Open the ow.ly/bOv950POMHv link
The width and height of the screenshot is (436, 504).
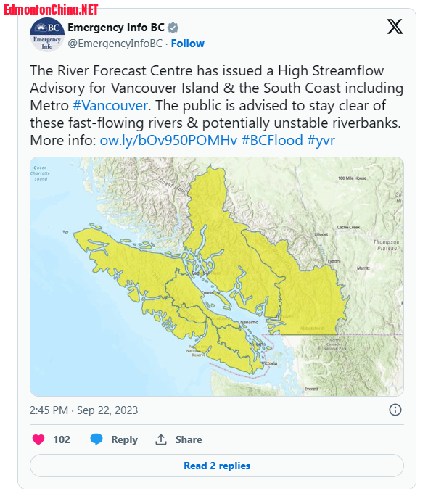(x=168, y=140)
